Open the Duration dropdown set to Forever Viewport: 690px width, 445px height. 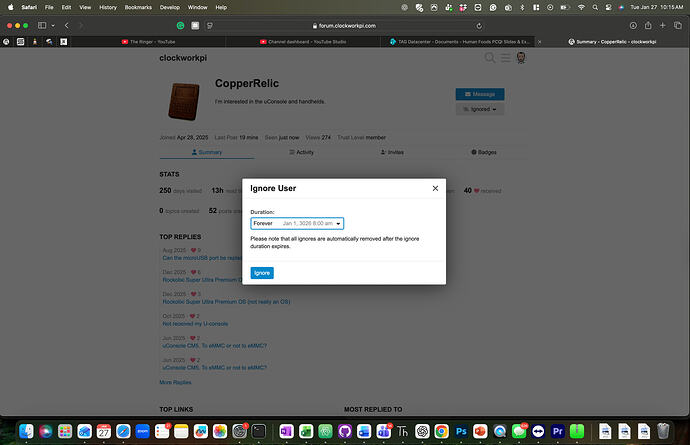(x=297, y=224)
